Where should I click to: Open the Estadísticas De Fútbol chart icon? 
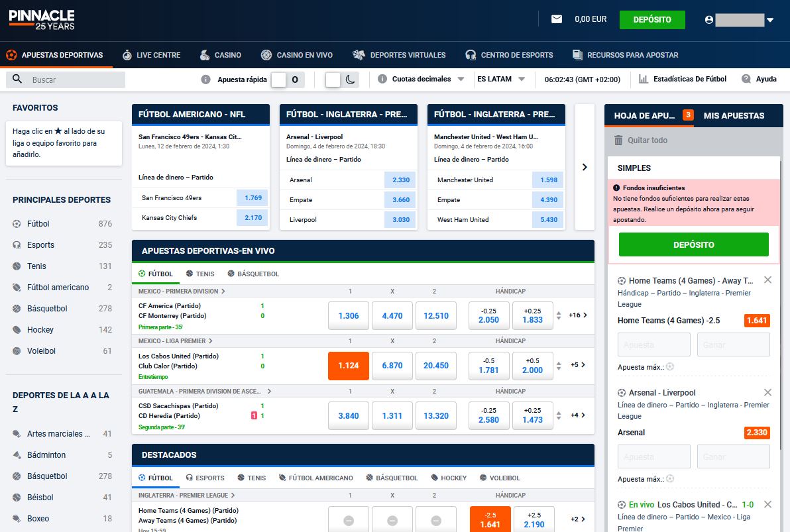click(x=644, y=79)
